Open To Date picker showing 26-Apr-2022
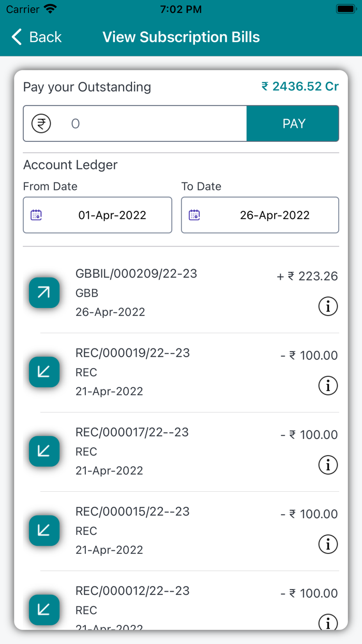Image resolution: width=362 pixels, height=644 pixels. 274,215
